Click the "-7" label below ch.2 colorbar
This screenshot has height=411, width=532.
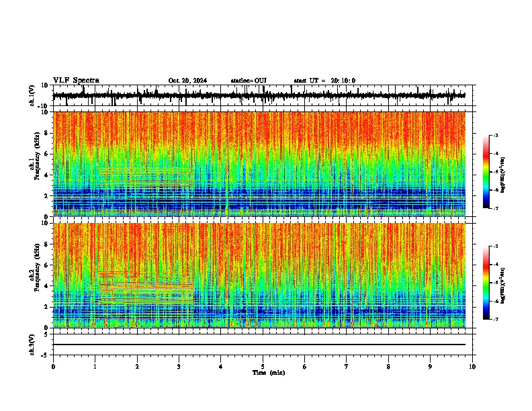click(x=495, y=319)
